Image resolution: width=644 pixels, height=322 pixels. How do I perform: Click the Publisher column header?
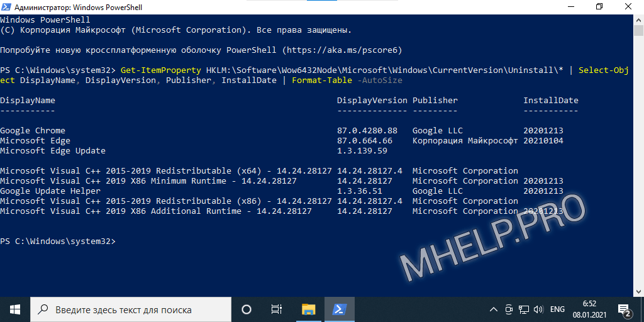pos(435,100)
